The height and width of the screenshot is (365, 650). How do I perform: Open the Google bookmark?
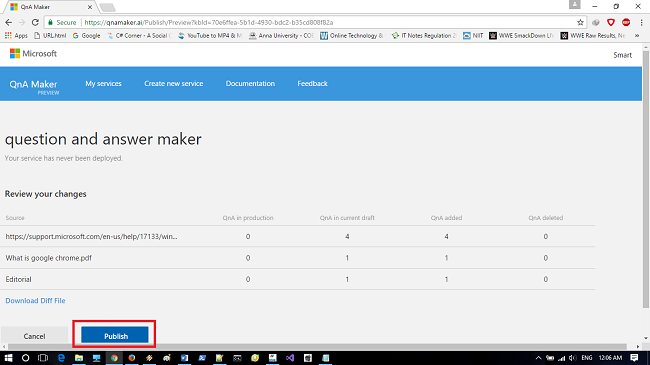[x=87, y=36]
